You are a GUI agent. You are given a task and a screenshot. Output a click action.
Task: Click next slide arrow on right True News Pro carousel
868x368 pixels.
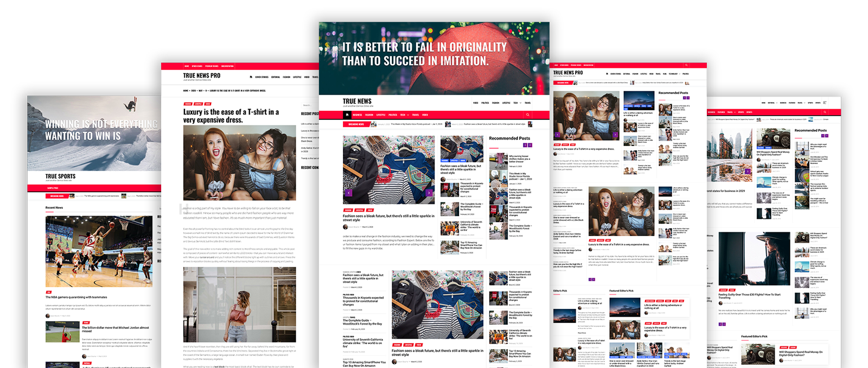(615, 135)
